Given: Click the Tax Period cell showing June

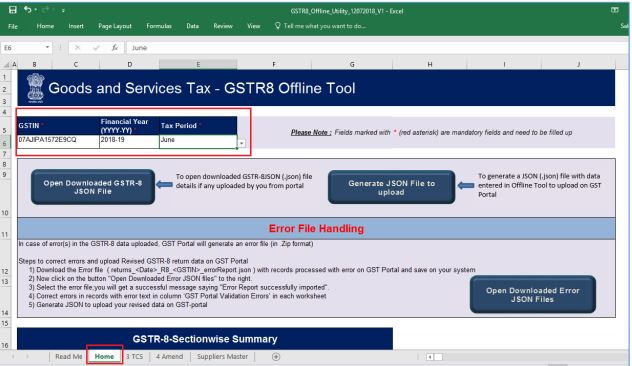Looking at the screenshot, I should (x=198, y=141).
